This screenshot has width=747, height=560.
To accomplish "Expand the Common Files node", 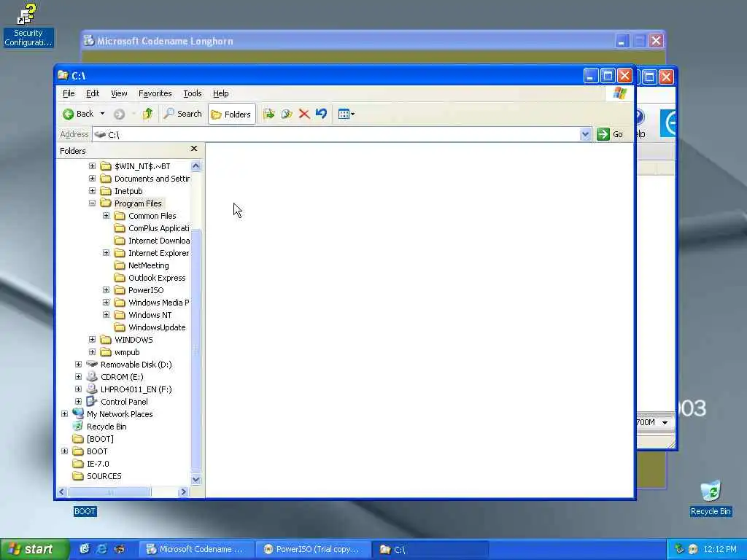I will click(x=107, y=215).
